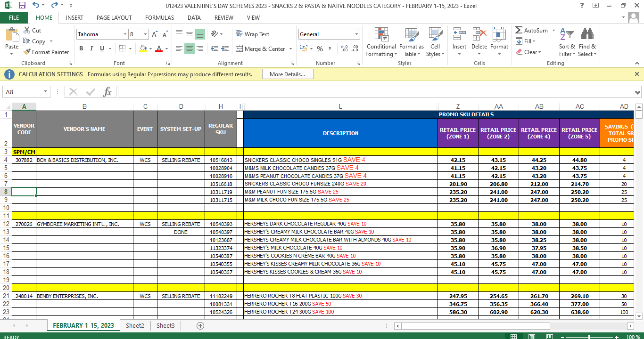Toggle Bold formatting
This screenshot has height=339, width=644.
coord(81,48)
